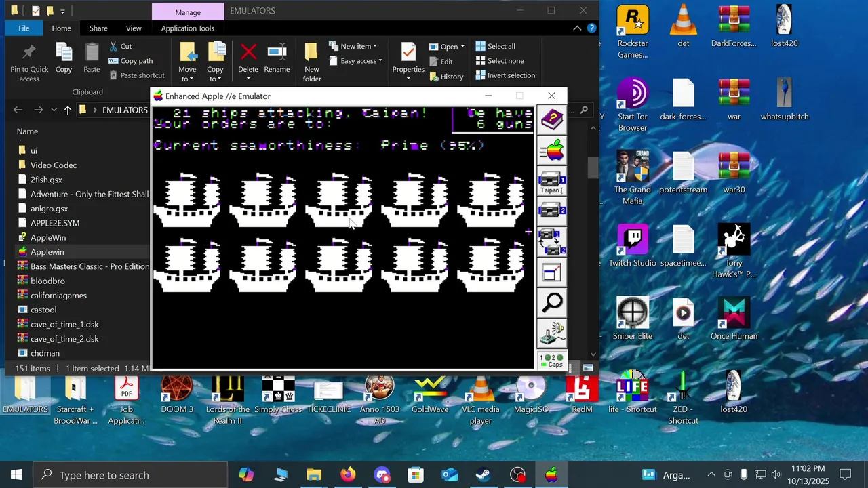Click the Windows search box
Screen dimensions: 868x488
[x=130, y=475]
